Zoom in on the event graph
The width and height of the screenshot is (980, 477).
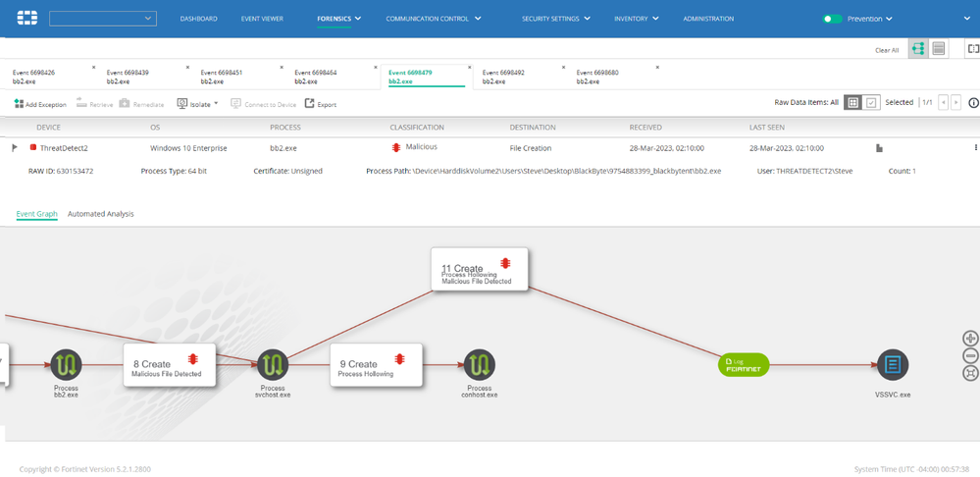tap(970, 339)
